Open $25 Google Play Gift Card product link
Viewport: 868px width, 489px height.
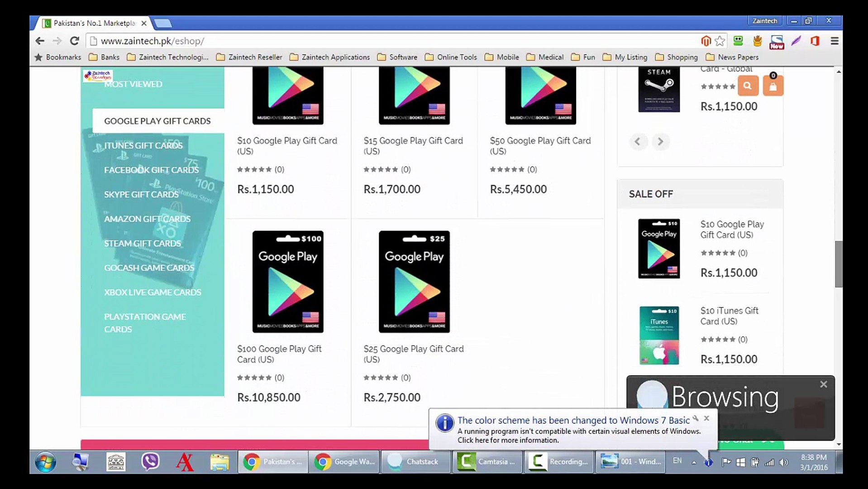tap(414, 354)
